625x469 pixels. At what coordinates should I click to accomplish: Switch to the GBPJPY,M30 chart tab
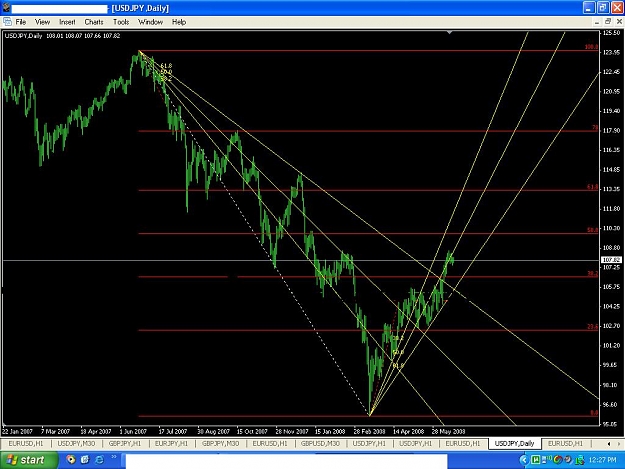point(220,443)
